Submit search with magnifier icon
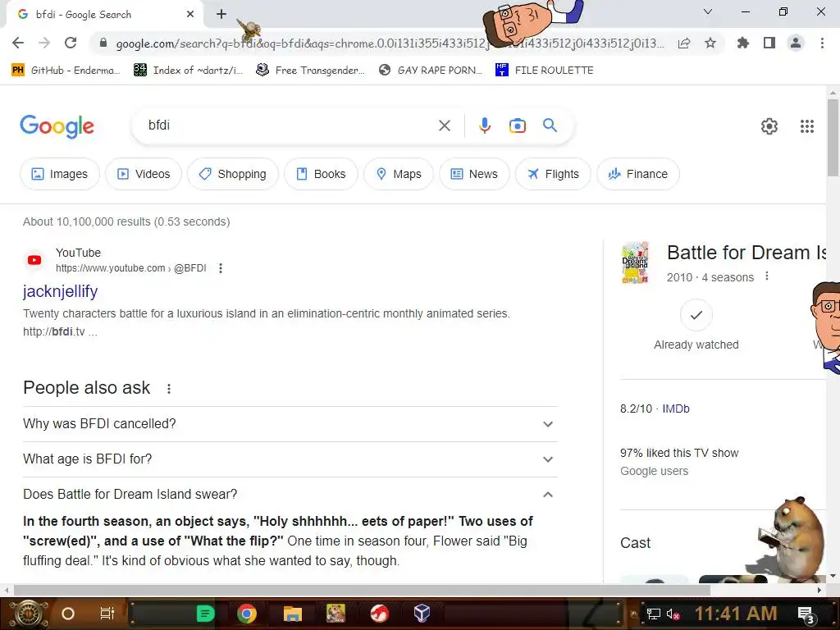Viewport: 840px width, 630px height. (550, 126)
